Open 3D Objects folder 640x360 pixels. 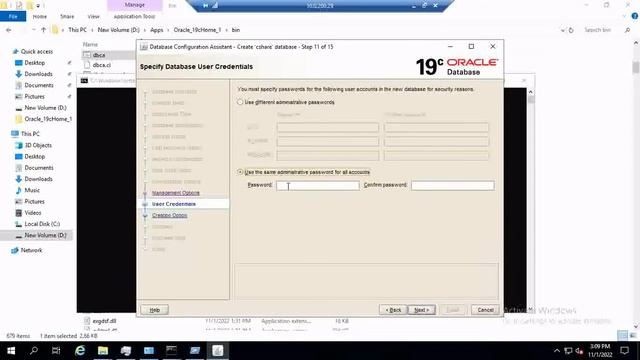point(38,145)
